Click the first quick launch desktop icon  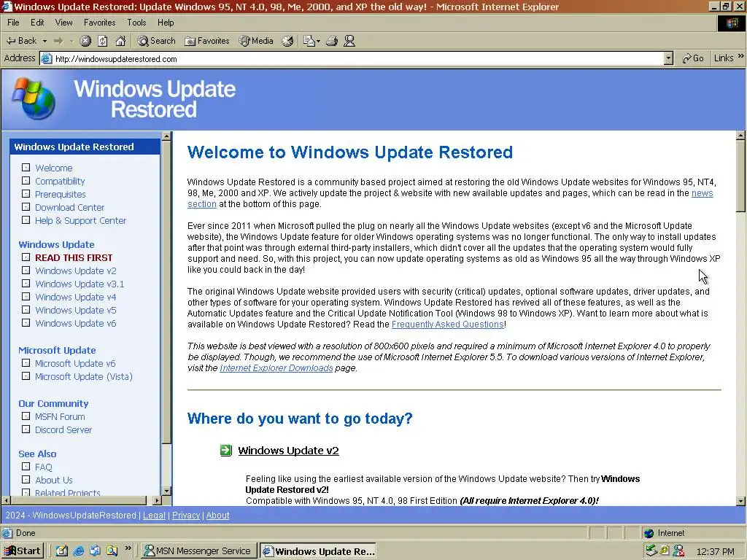(x=62, y=551)
